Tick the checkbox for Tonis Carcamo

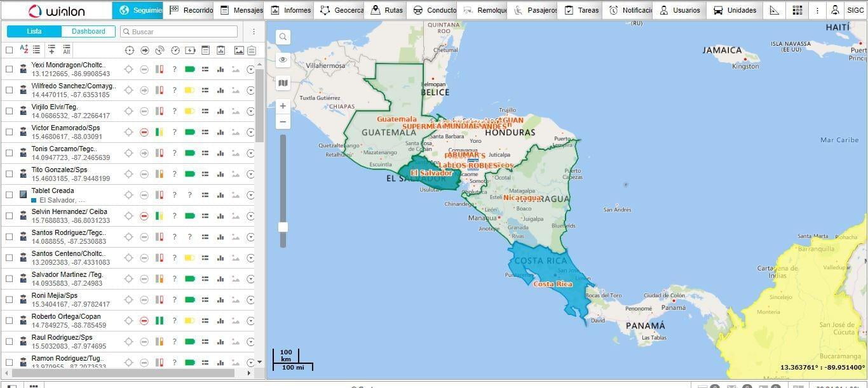(x=9, y=153)
